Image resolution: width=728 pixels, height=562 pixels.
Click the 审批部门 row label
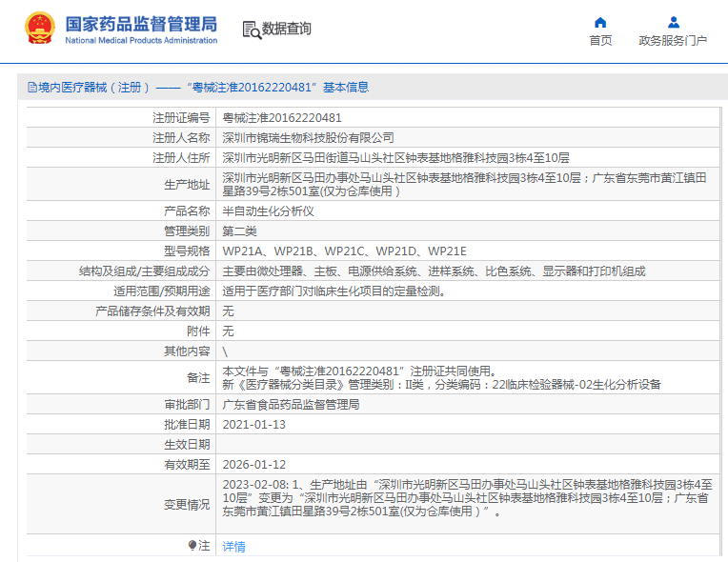[187, 405]
